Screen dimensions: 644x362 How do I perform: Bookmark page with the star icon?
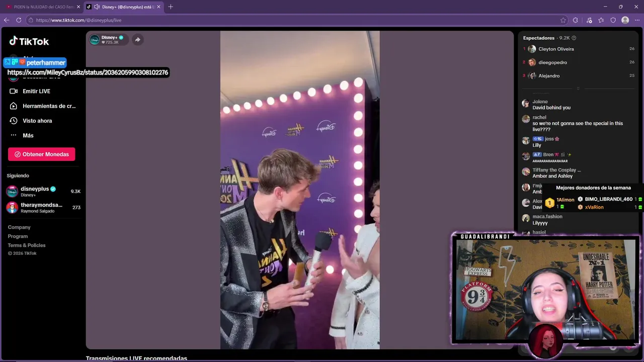[563, 20]
